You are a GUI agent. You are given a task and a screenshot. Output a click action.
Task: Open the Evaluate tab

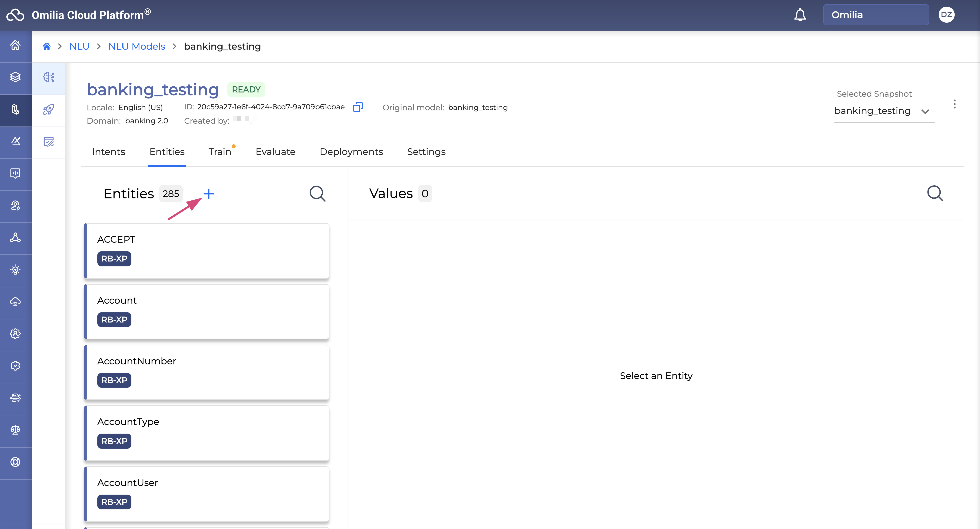[275, 152]
